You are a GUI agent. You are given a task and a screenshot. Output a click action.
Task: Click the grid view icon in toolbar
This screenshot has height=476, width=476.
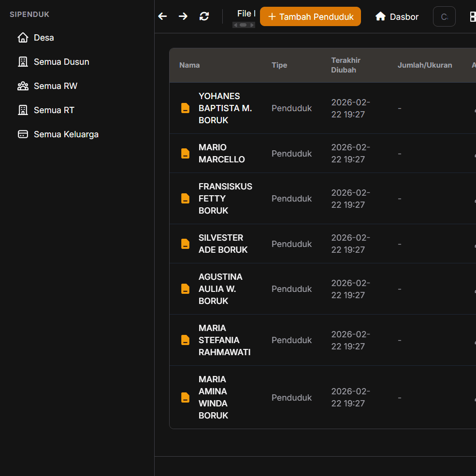point(473,16)
